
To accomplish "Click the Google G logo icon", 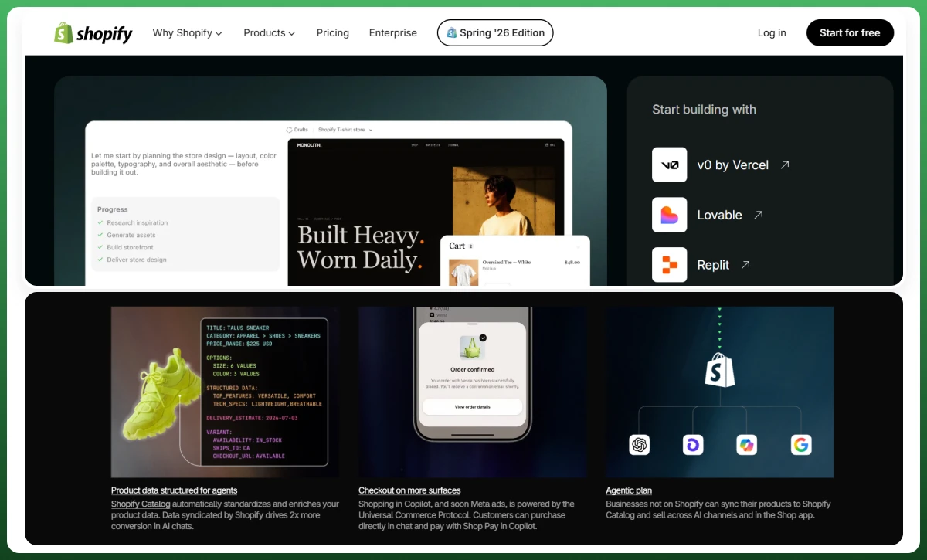I will (801, 444).
